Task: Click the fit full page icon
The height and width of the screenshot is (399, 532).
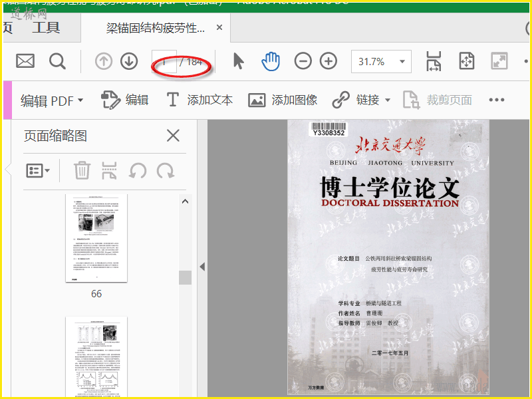Action: (x=467, y=61)
